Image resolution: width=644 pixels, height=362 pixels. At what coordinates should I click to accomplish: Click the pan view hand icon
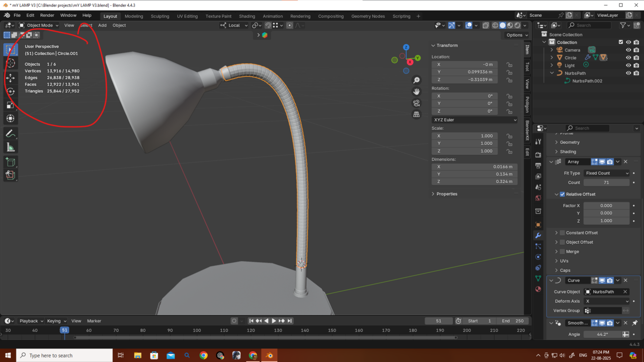click(416, 92)
